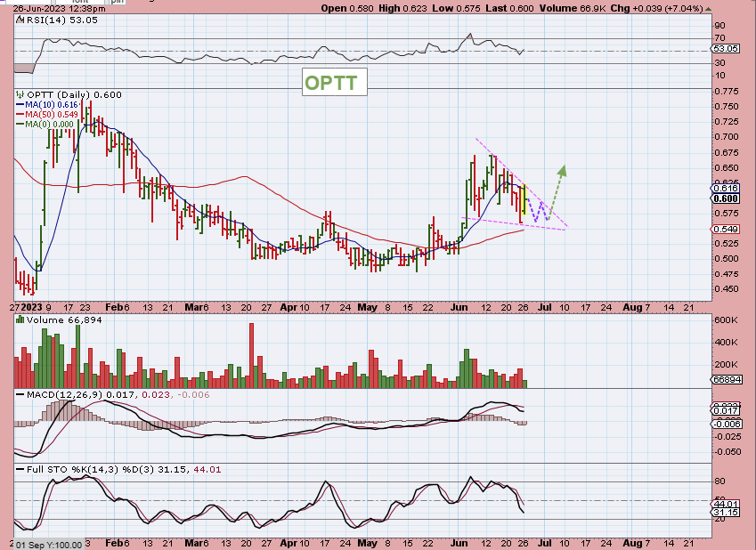Click the MA(50) 0.549 legend entry
Screen dimensions: 756x550
47,114
